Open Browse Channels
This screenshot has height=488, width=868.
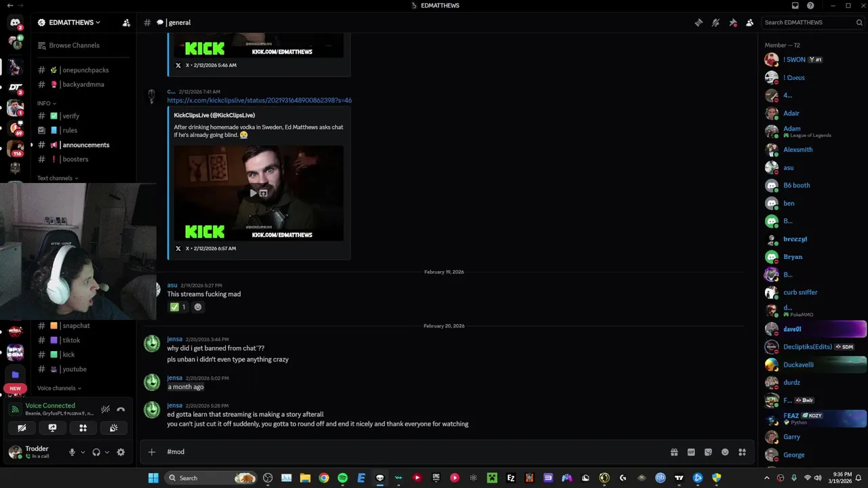click(x=74, y=45)
